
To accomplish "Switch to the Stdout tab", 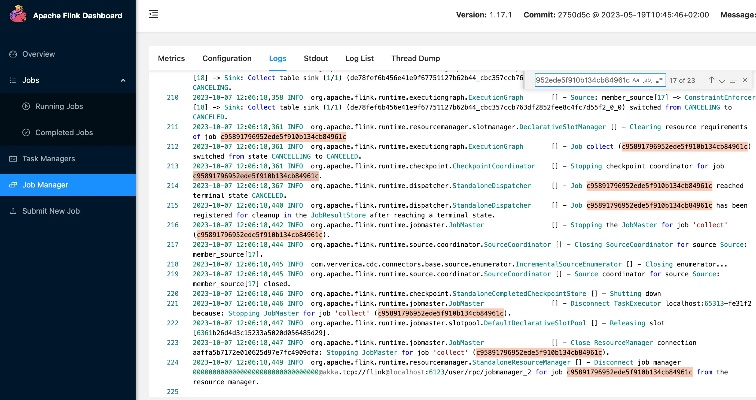I will [x=315, y=59].
